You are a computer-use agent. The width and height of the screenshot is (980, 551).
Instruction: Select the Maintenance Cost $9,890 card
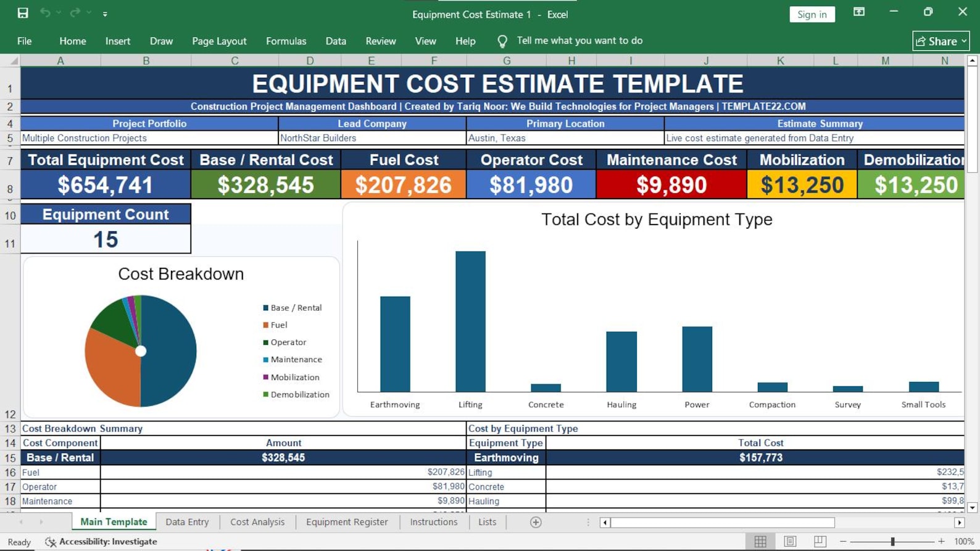click(x=671, y=185)
